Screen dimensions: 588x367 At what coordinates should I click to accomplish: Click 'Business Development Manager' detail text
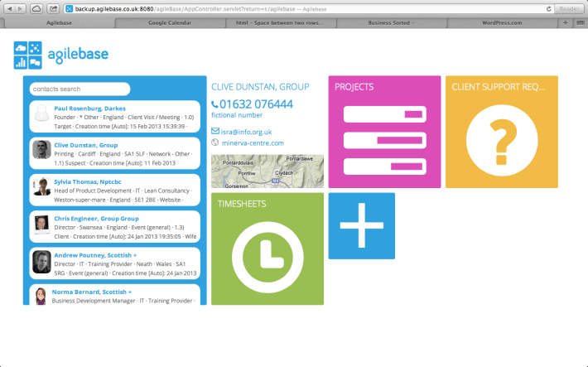[x=94, y=301]
